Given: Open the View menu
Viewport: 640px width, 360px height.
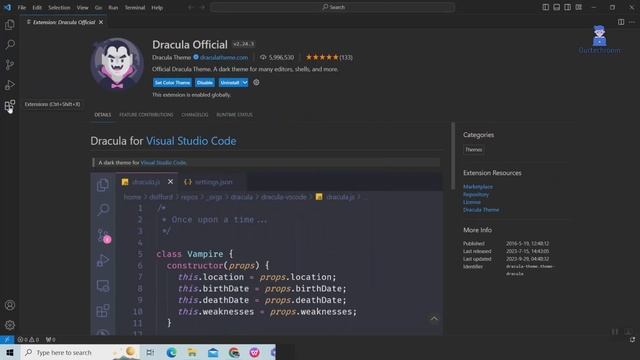Looking at the screenshot, I should pos(82,7).
